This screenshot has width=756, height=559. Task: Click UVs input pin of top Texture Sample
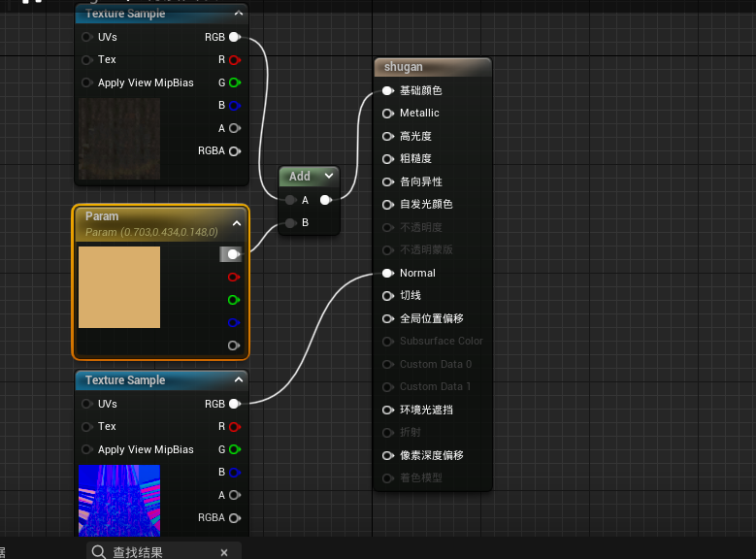point(86,37)
